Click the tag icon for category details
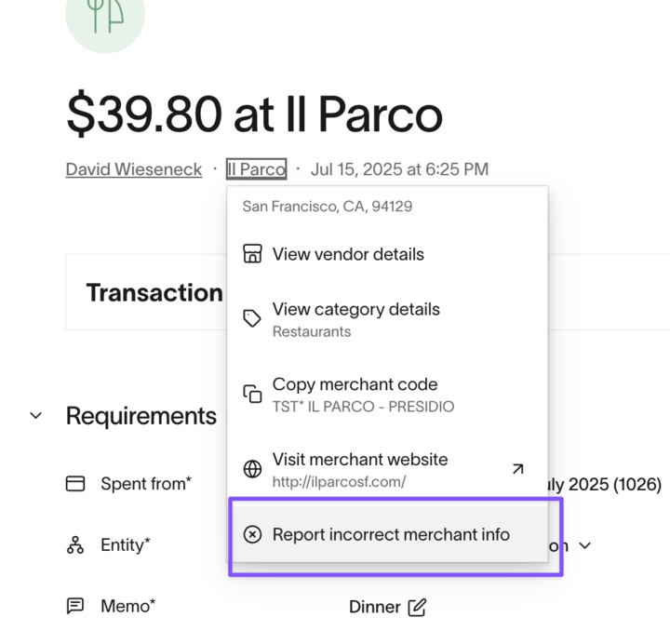The height and width of the screenshot is (644, 670). 252,319
